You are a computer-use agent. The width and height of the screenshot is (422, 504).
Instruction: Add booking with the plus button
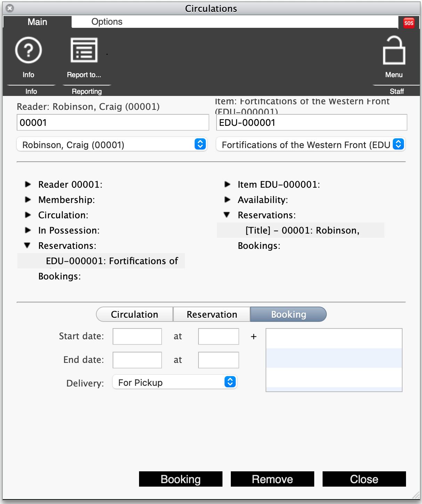coord(254,336)
